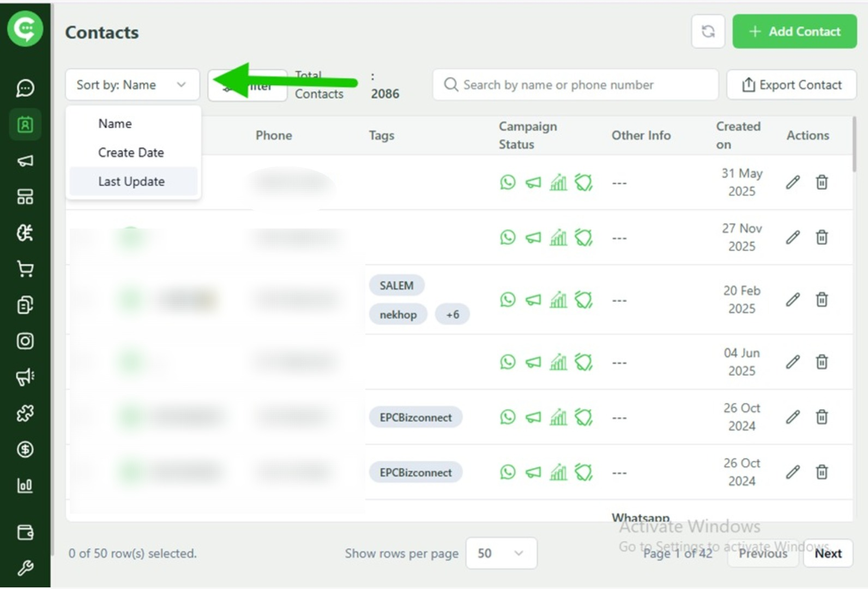Select Last Update sort option
The image size is (868, 589).
coord(134,182)
